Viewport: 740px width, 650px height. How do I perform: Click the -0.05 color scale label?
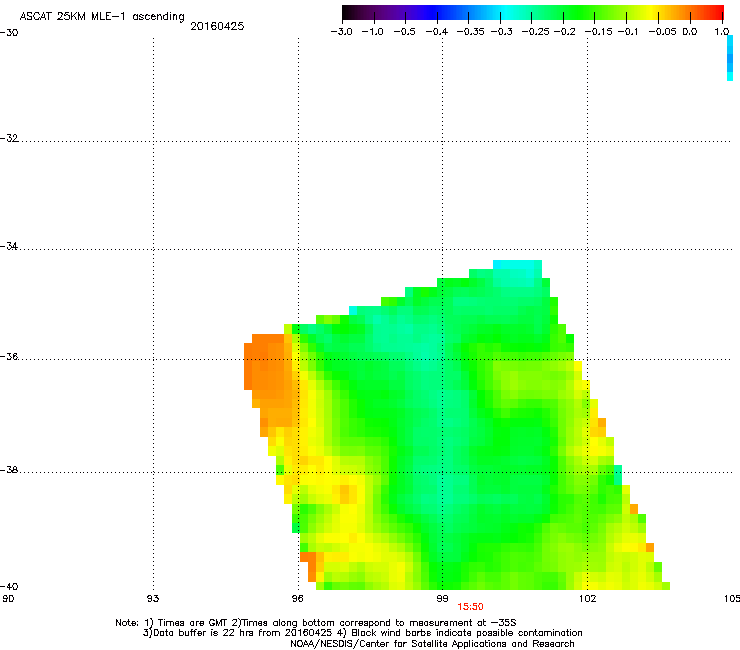(663, 32)
